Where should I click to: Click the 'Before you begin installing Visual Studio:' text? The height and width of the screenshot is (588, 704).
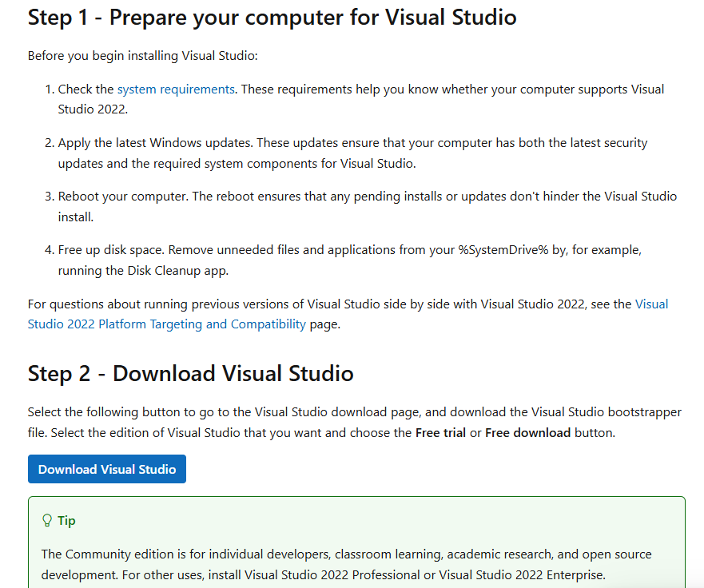pyautogui.click(x=143, y=56)
